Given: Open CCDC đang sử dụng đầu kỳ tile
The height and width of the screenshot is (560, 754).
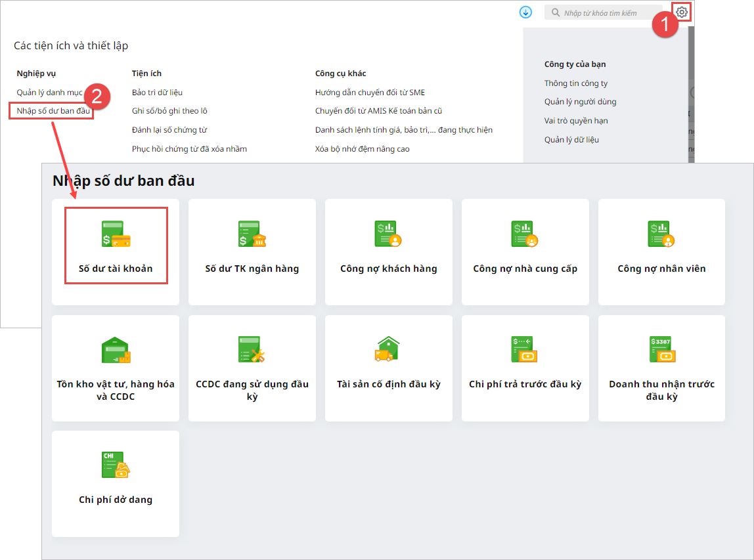Looking at the screenshot, I should [x=252, y=368].
